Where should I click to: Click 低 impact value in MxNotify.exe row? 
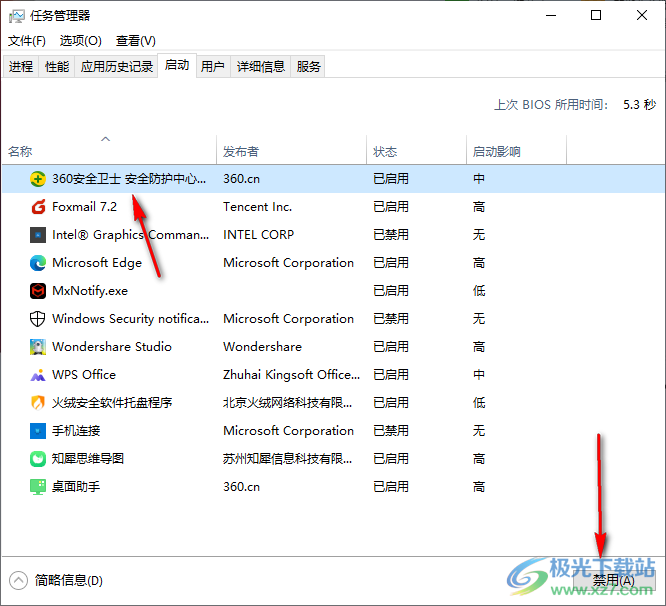pos(479,291)
